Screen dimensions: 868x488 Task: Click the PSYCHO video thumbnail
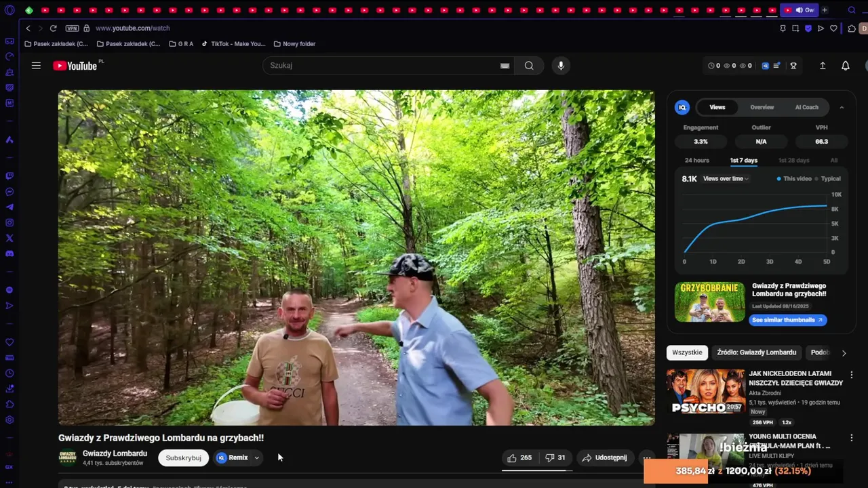[705, 391]
